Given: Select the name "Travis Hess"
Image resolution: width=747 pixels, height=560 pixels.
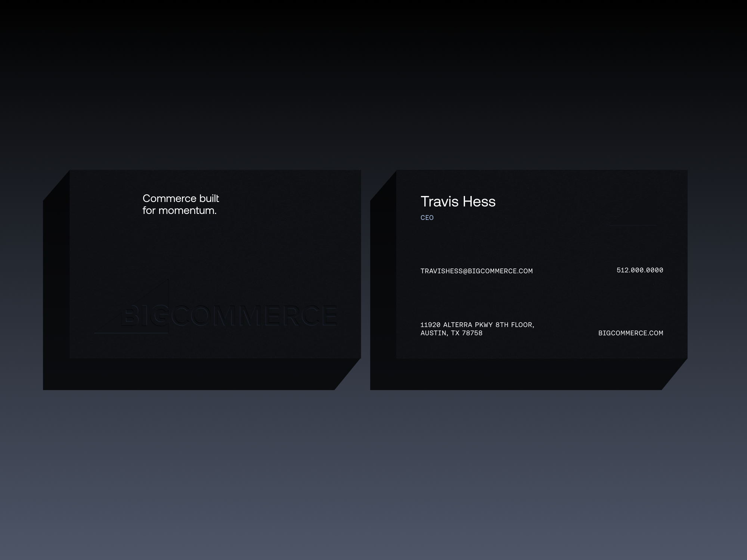Looking at the screenshot, I should click(x=458, y=202).
